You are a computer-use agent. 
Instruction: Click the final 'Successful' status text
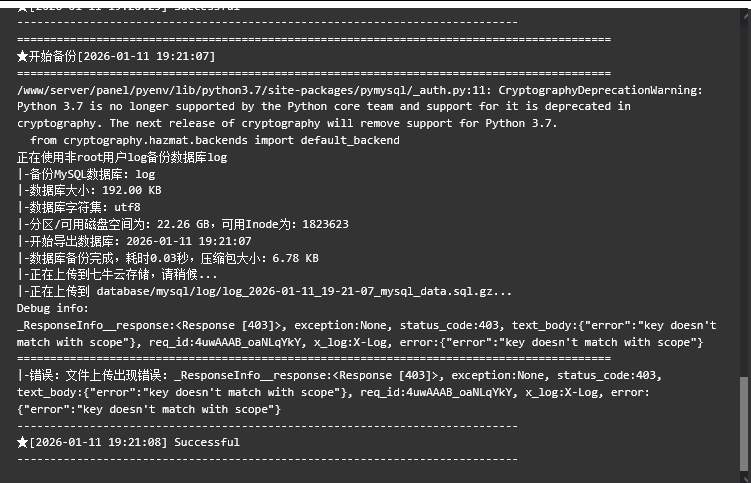tap(206, 442)
